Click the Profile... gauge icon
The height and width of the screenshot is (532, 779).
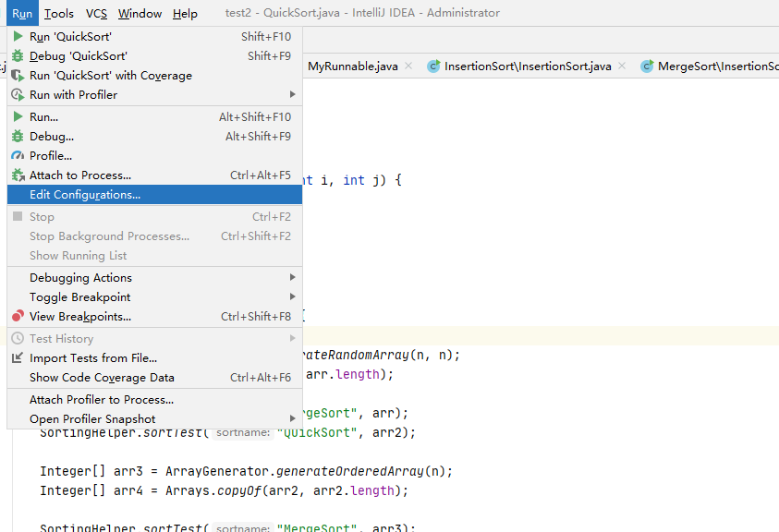click(18, 155)
